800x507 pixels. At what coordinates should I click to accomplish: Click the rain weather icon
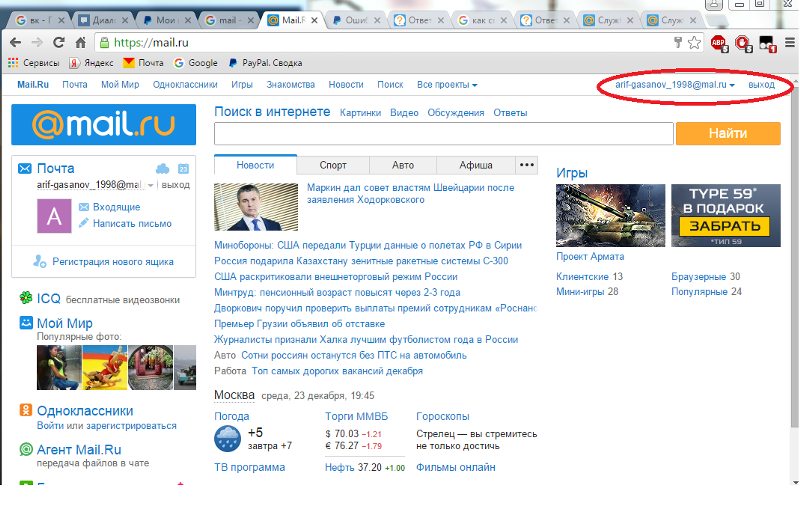pos(228,439)
